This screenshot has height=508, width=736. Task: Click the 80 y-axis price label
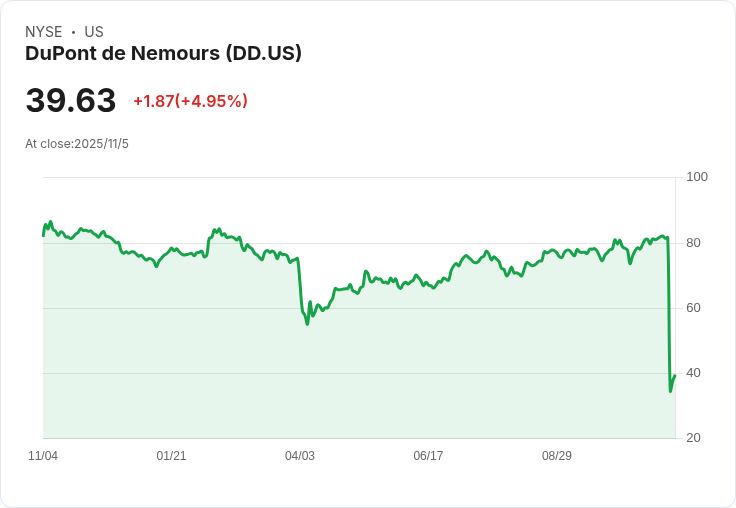[x=693, y=243]
